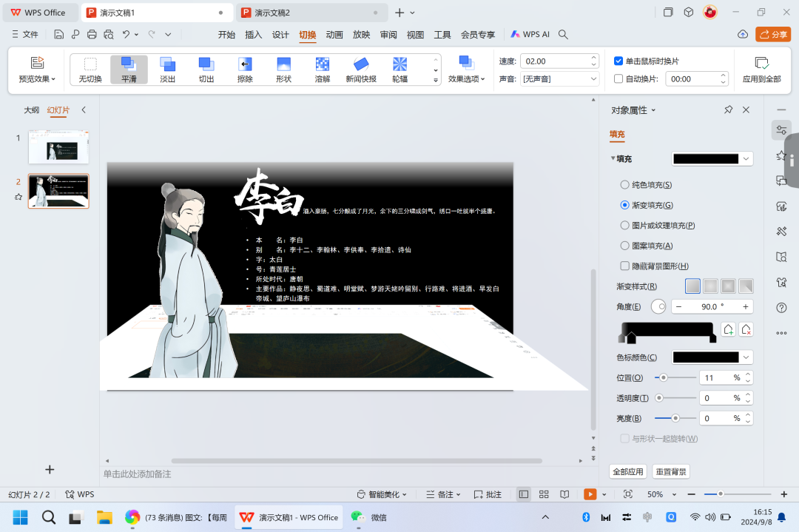Open WPS AI

(x=530, y=34)
